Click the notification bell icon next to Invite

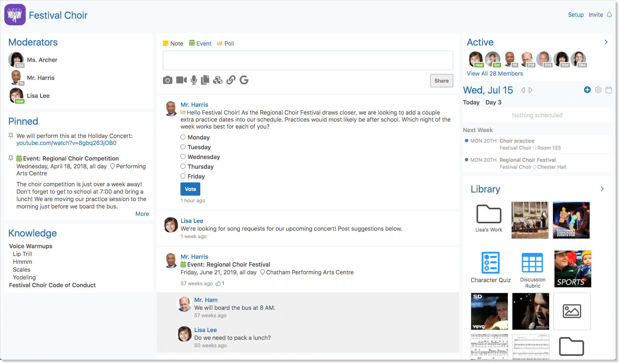pyautogui.click(x=609, y=15)
